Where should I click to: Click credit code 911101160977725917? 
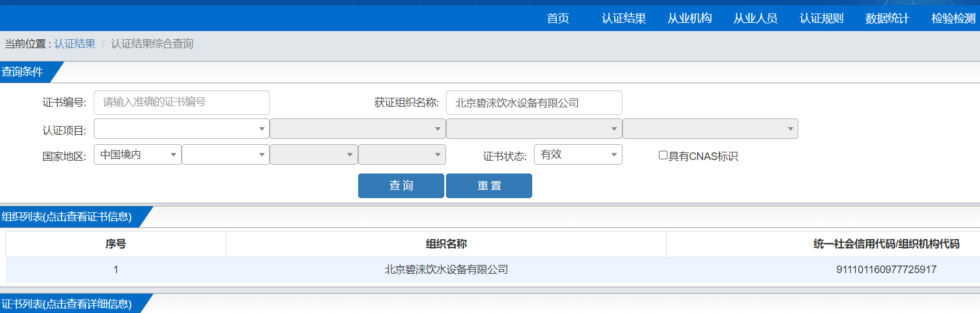[886, 270]
